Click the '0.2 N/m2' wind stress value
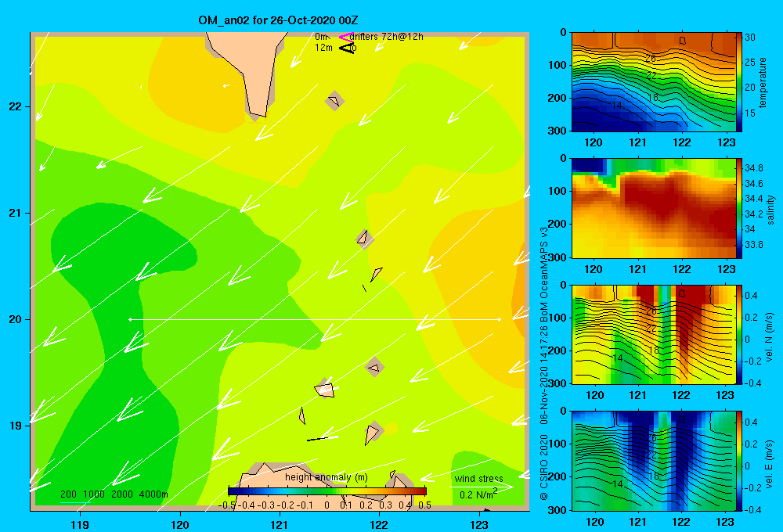Viewport: 783px width, 532px height. point(478,494)
